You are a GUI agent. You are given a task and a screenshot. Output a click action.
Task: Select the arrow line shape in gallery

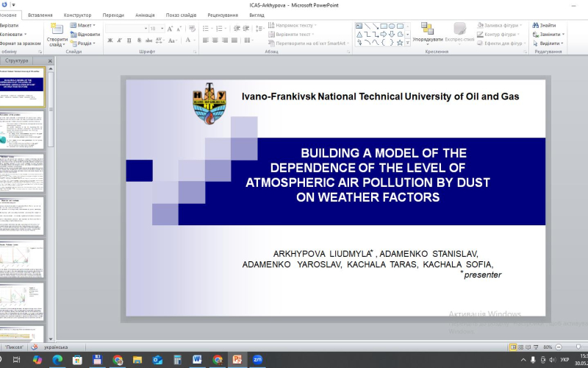tap(376, 26)
